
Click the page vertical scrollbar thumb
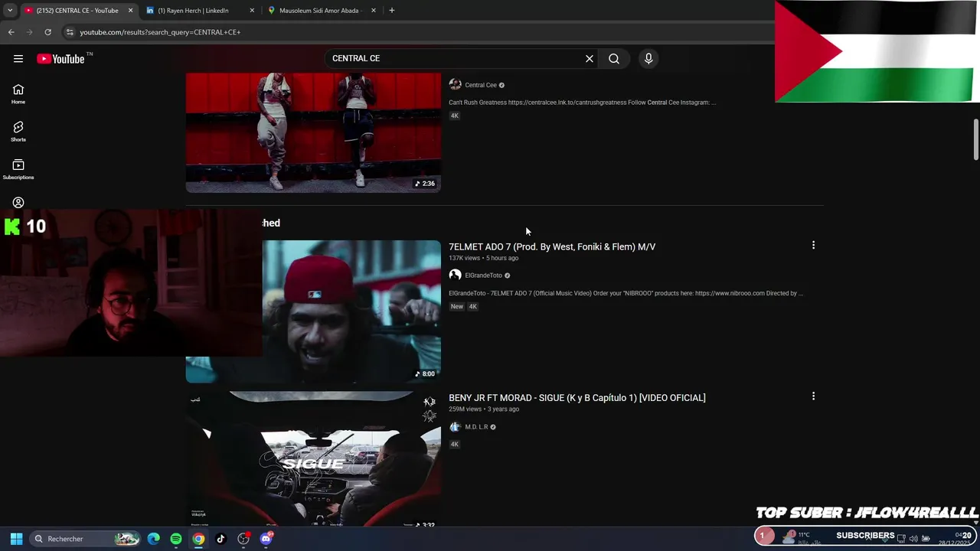click(x=975, y=140)
